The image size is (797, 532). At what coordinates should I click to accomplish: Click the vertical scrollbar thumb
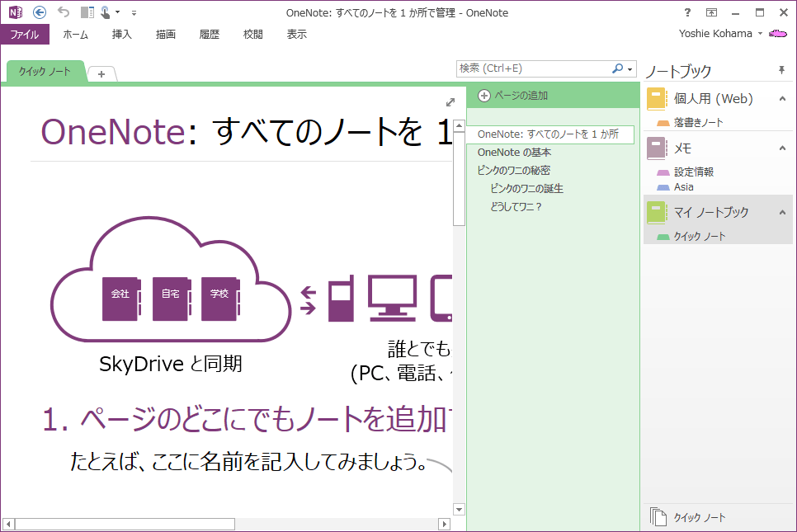click(459, 178)
